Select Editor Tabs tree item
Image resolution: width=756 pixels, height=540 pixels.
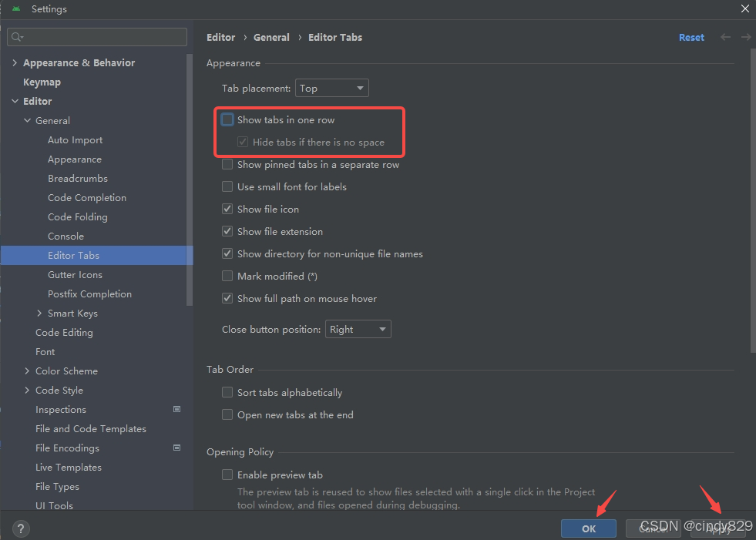pos(96,256)
